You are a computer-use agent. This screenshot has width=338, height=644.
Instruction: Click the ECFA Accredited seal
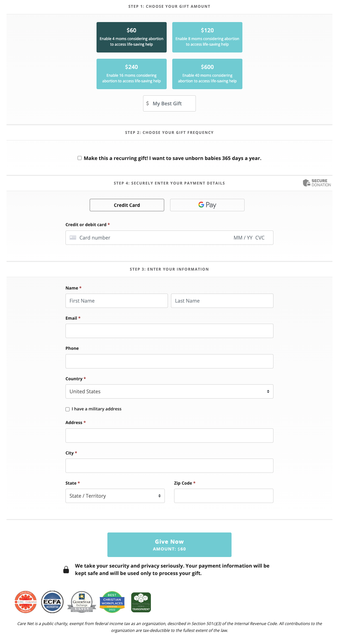point(52,602)
